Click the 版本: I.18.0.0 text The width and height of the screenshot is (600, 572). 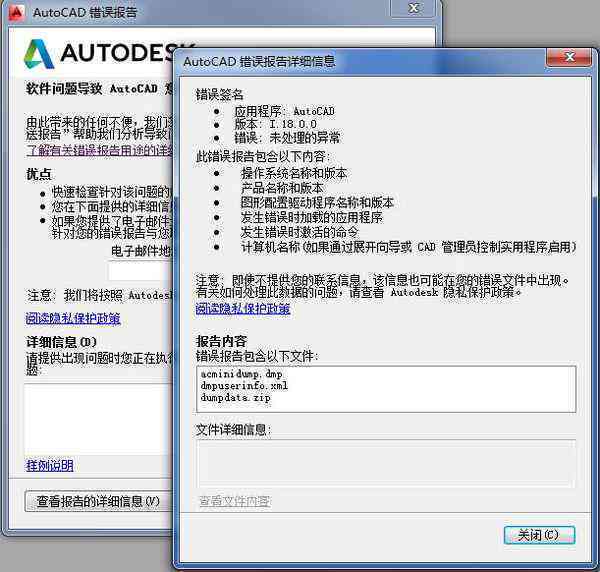276,124
